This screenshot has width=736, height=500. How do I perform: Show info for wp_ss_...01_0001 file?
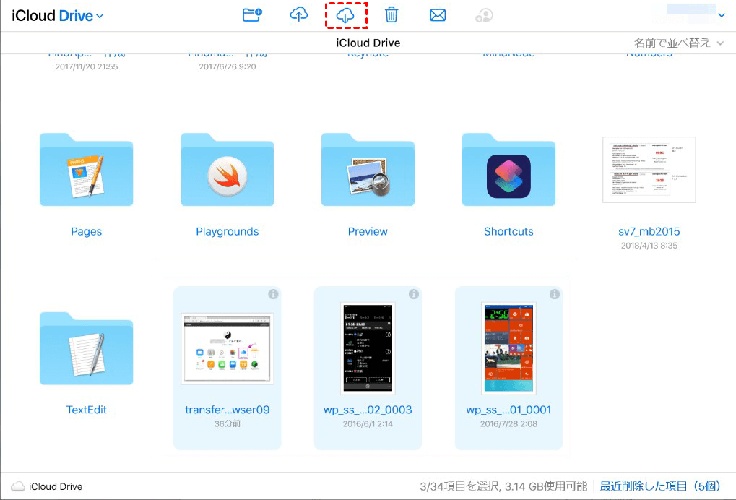[554, 294]
